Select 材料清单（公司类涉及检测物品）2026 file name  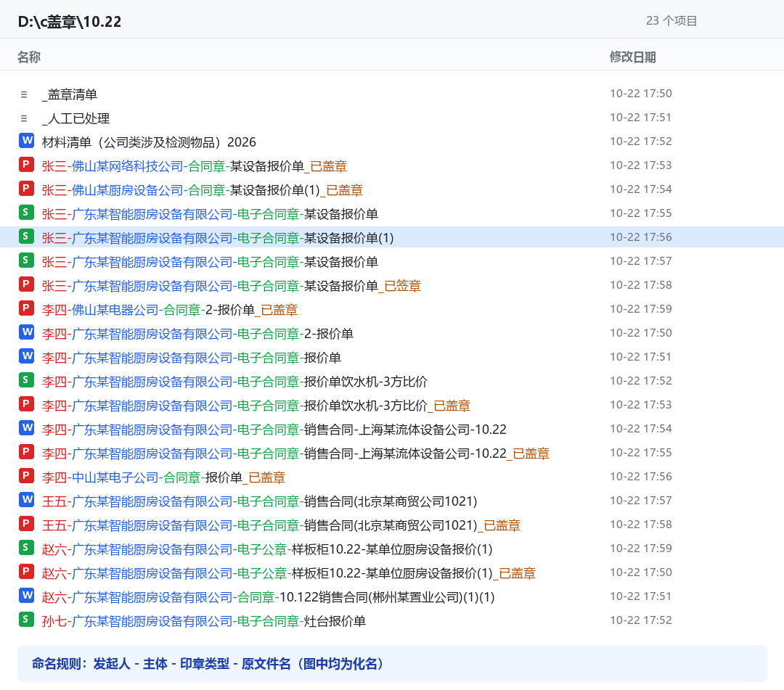click(x=149, y=142)
